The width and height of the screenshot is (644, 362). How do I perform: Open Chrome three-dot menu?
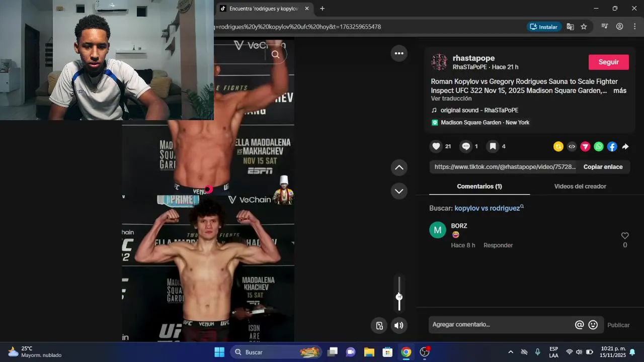click(x=634, y=27)
